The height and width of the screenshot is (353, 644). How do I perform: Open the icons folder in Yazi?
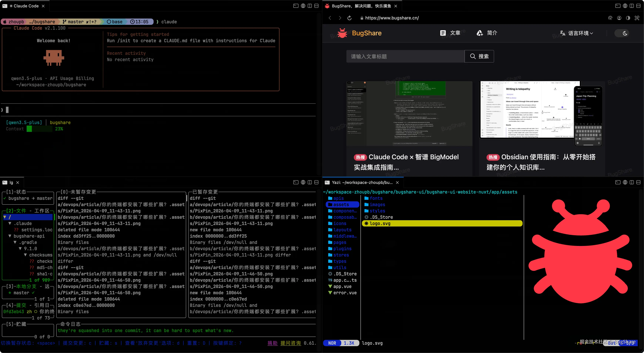[340, 223]
